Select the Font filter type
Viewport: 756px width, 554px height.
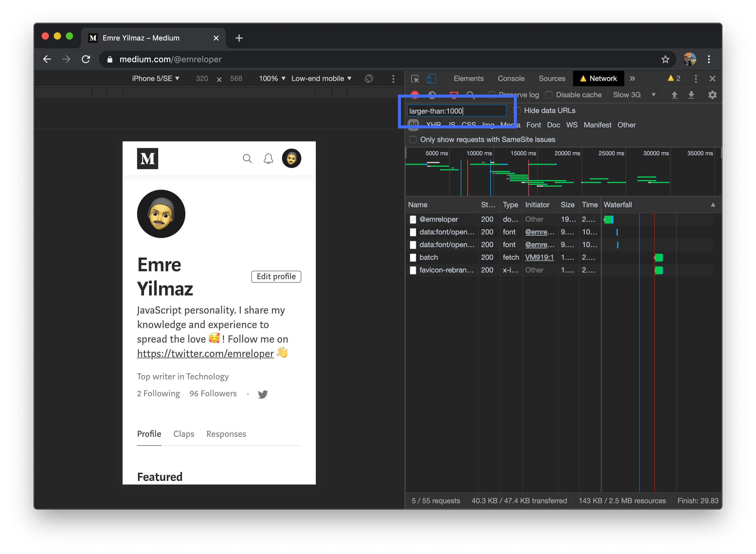(533, 125)
